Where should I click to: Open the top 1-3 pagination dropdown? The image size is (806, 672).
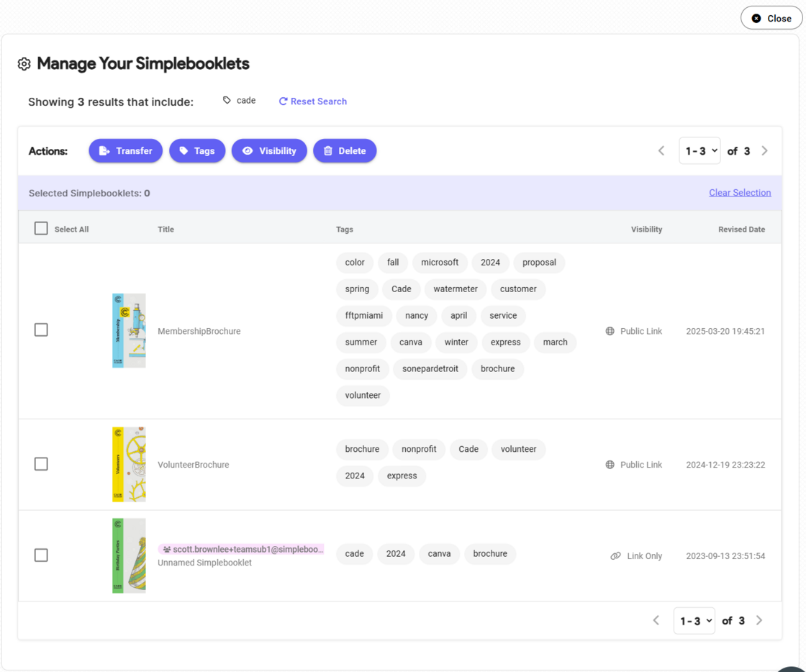(x=699, y=150)
